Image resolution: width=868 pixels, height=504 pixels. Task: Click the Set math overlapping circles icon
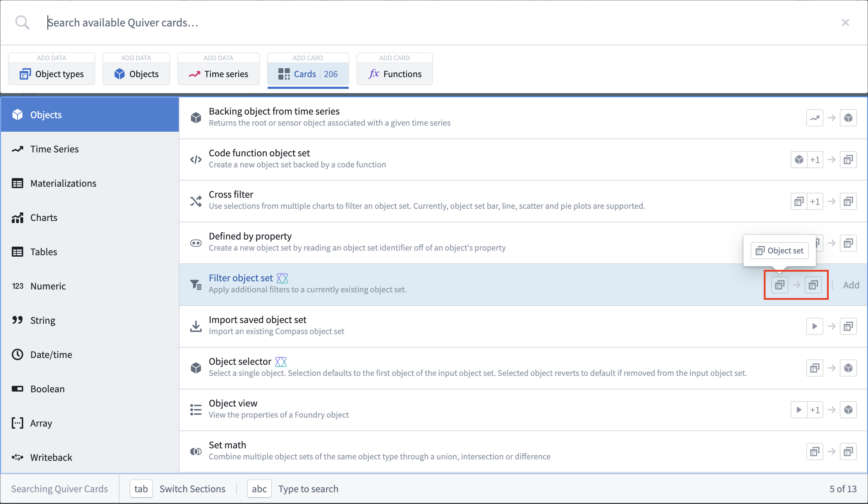click(196, 452)
